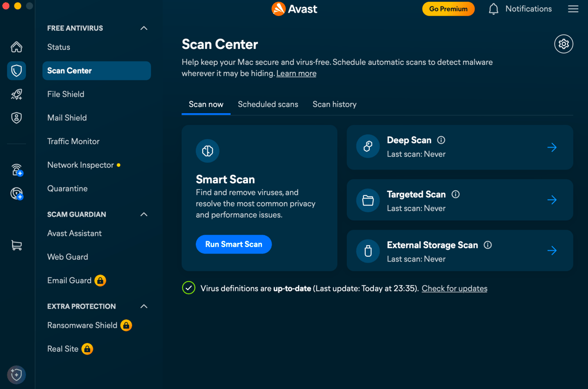Click the Notifications bell icon

[x=493, y=9]
